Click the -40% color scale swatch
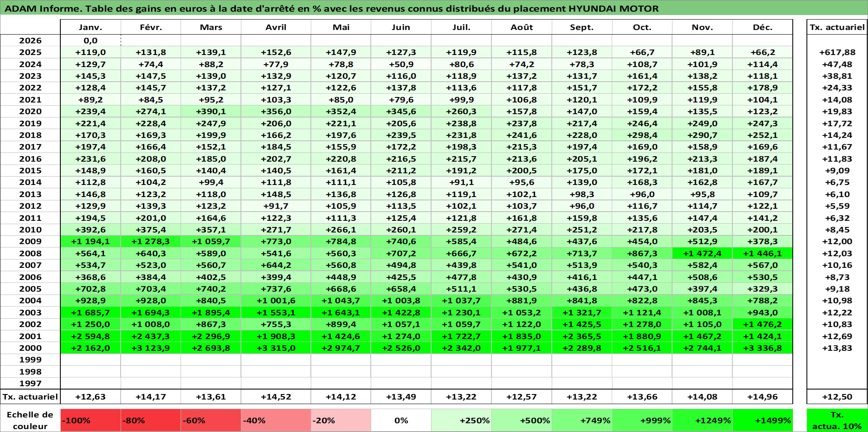 coord(276,420)
